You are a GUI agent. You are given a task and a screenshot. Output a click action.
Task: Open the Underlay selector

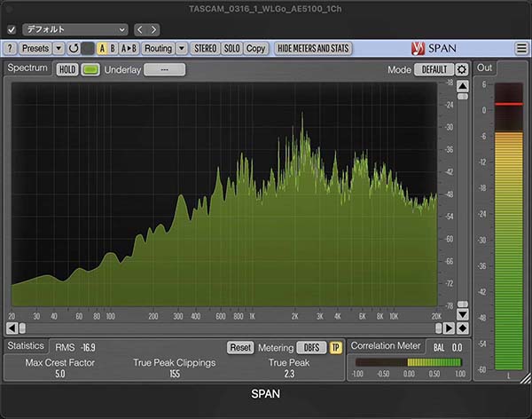(x=165, y=69)
